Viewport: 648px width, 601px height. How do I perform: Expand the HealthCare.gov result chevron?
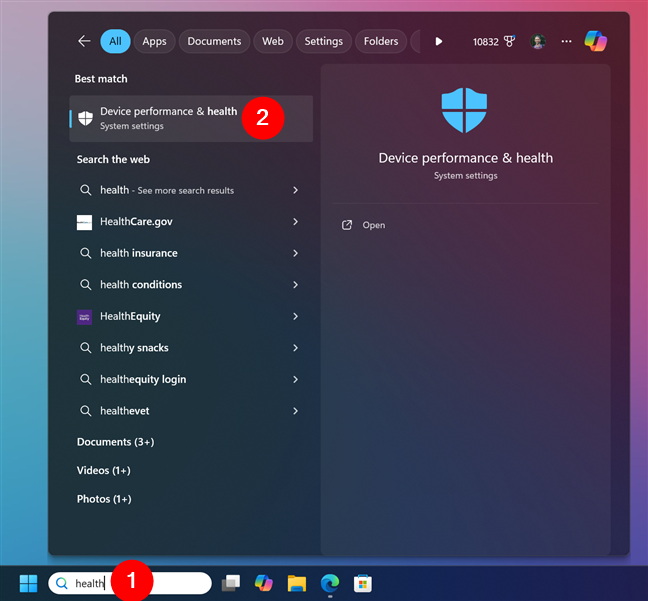[295, 222]
